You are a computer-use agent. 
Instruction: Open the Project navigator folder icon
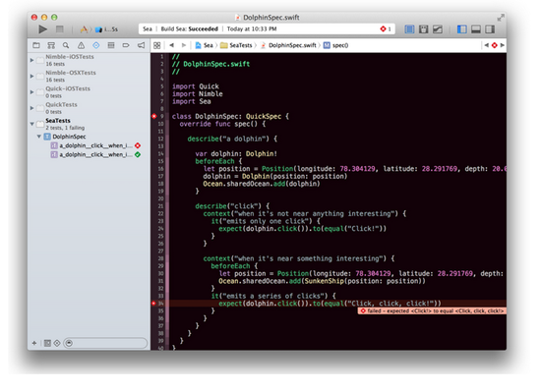(x=36, y=45)
